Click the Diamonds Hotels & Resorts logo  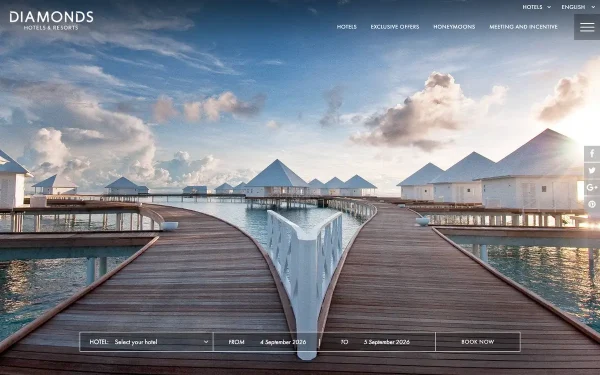pos(51,21)
